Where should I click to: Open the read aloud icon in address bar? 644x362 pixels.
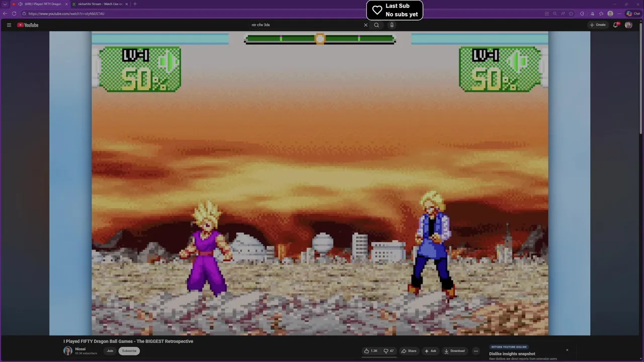coord(562,14)
